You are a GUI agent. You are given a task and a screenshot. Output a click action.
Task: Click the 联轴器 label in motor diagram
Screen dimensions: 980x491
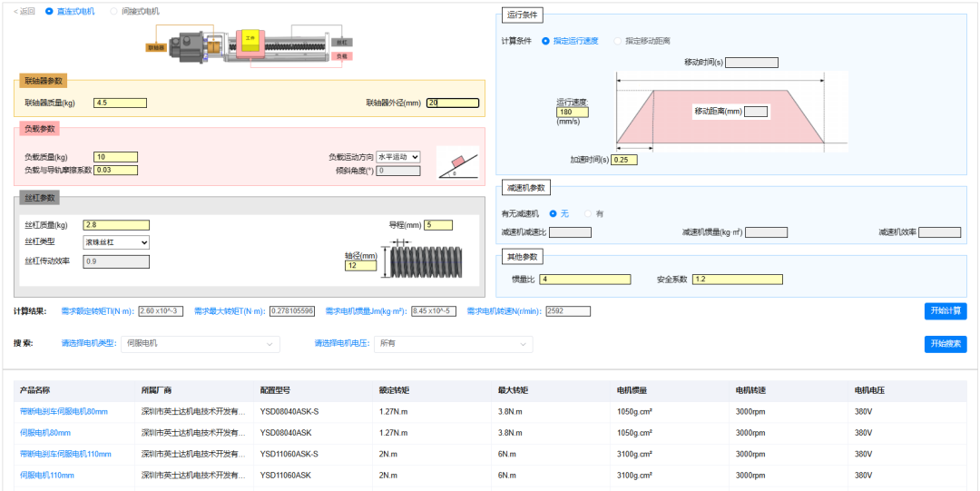coord(156,47)
